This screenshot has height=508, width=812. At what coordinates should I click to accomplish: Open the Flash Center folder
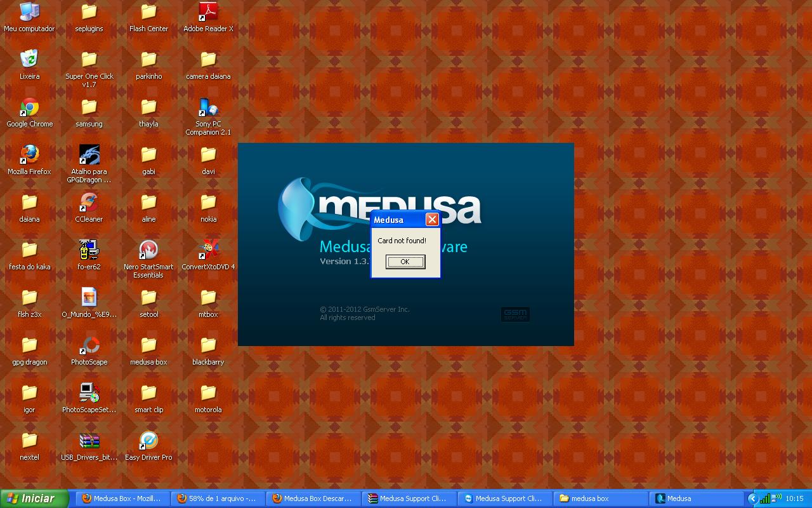[148, 11]
